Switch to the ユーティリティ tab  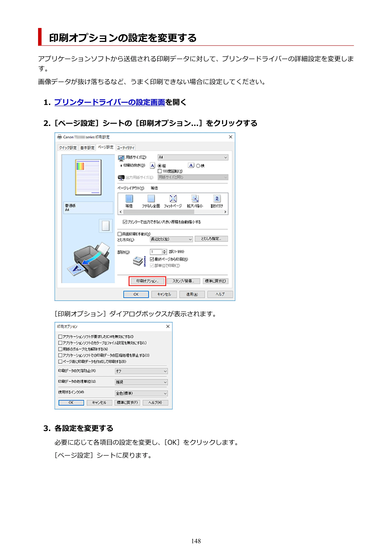(126, 148)
